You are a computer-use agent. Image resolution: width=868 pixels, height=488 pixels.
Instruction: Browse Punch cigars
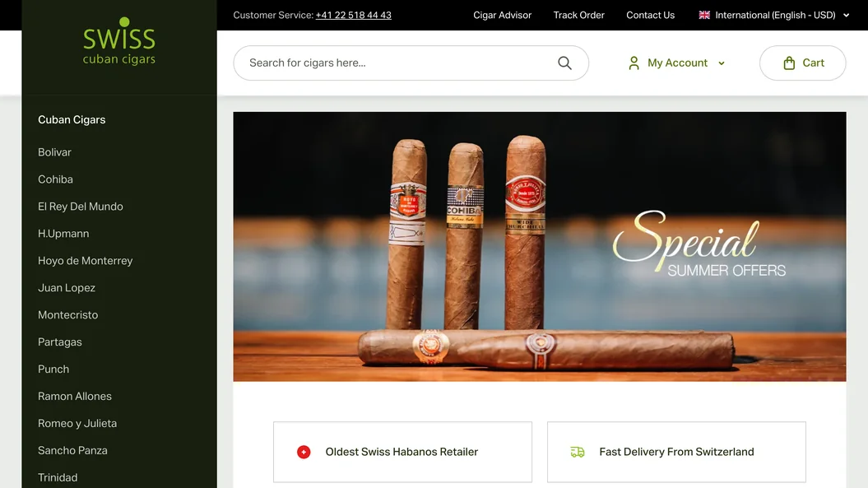click(53, 369)
